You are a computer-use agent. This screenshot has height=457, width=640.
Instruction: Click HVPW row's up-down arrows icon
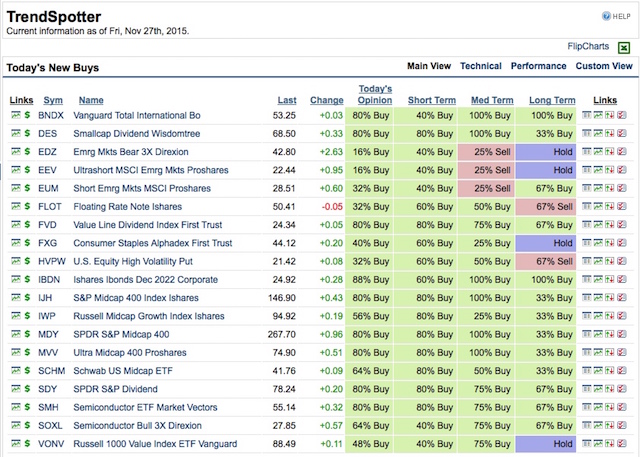610,261
